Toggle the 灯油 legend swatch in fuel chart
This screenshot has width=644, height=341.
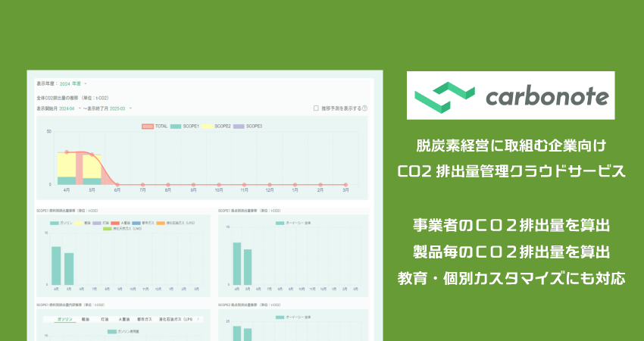coord(96,223)
